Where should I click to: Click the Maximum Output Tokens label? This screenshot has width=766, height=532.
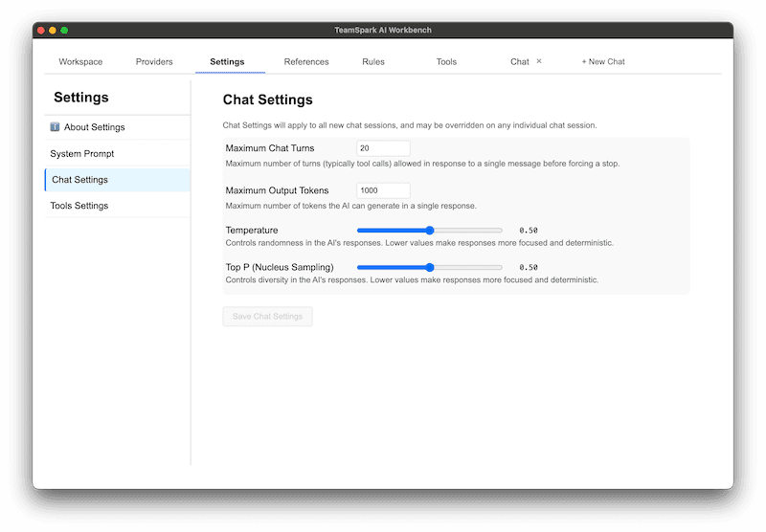pos(277,190)
